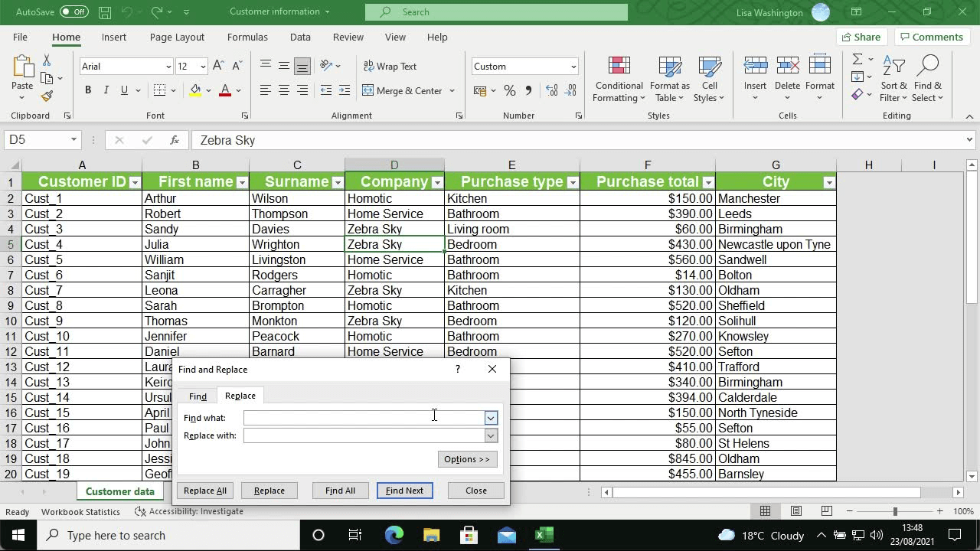Open the font size dropdown
The height and width of the screenshot is (551, 980).
(x=202, y=67)
